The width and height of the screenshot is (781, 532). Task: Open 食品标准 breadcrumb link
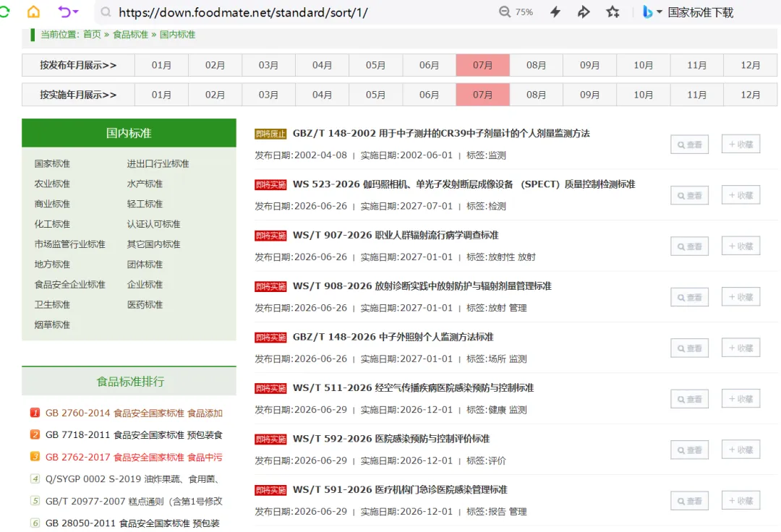[x=130, y=35]
